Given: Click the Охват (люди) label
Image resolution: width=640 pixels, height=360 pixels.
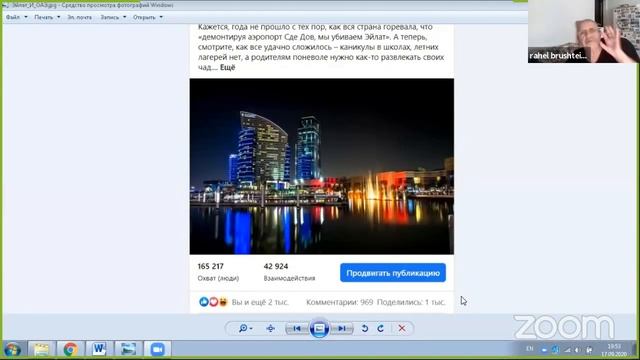Looking at the screenshot, I should point(218,278).
